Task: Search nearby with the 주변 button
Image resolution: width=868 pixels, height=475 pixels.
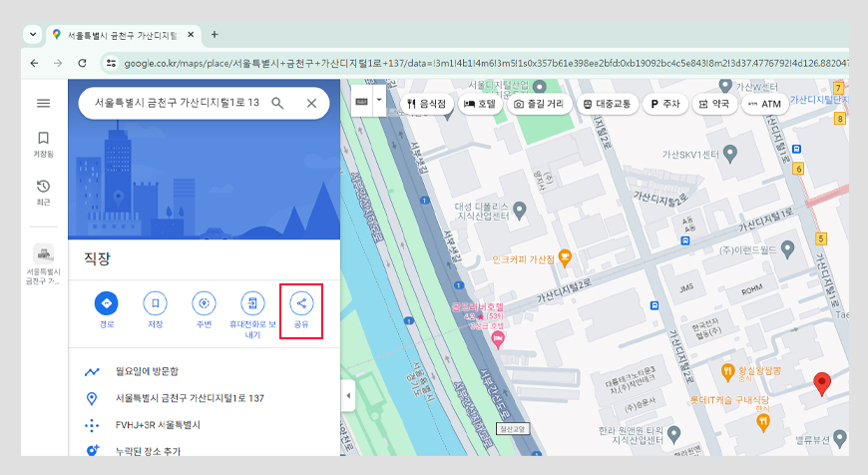Action: pos(204,309)
